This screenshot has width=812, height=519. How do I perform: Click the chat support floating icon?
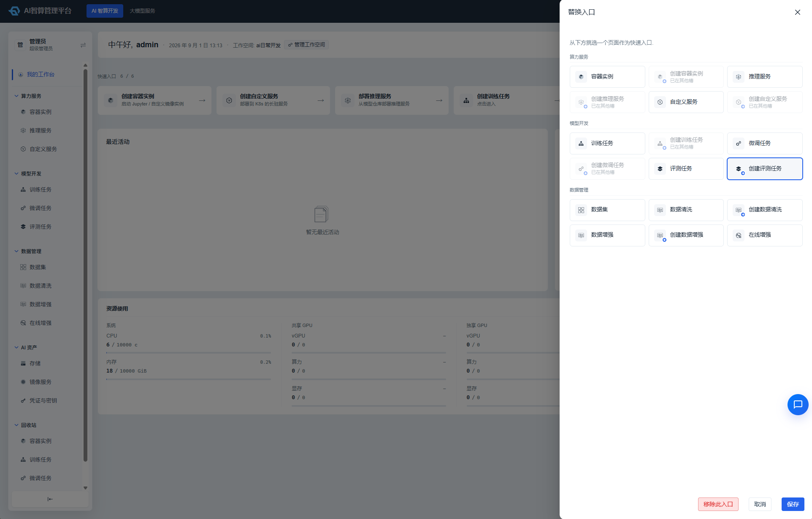[798, 405]
